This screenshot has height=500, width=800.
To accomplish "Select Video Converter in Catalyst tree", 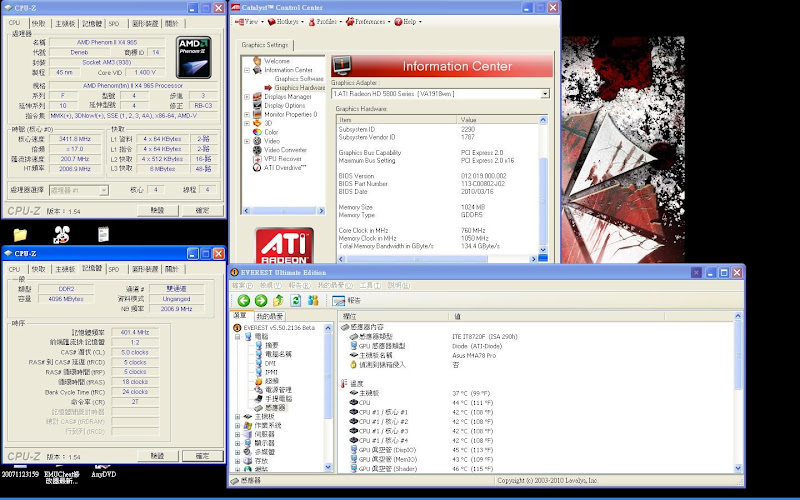I will (x=286, y=149).
